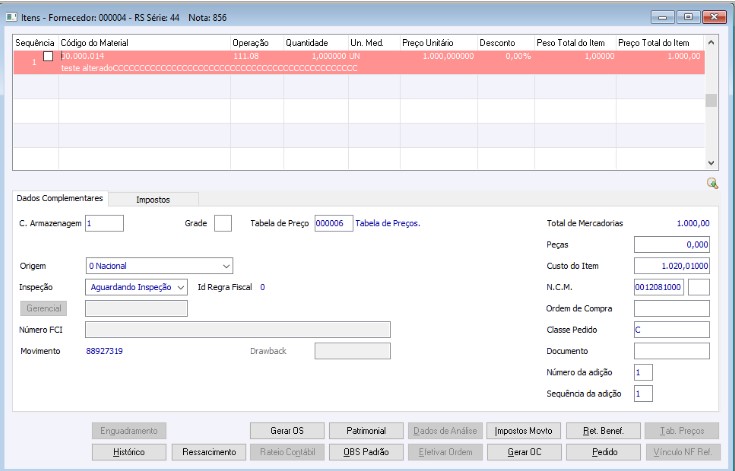Click the magnifier search icon below the grid
The image size is (735, 471).
coord(712,183)
